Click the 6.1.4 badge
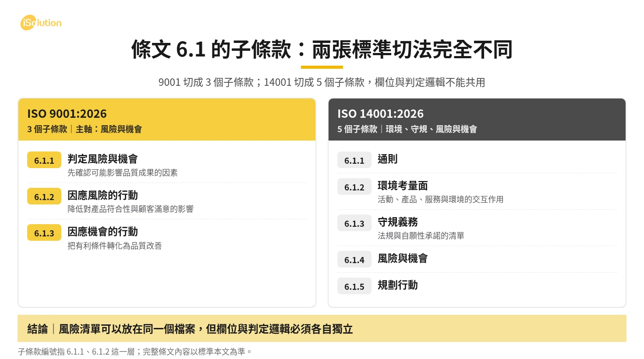Viewport: 644px width, 359px height. tap(354, 260)
